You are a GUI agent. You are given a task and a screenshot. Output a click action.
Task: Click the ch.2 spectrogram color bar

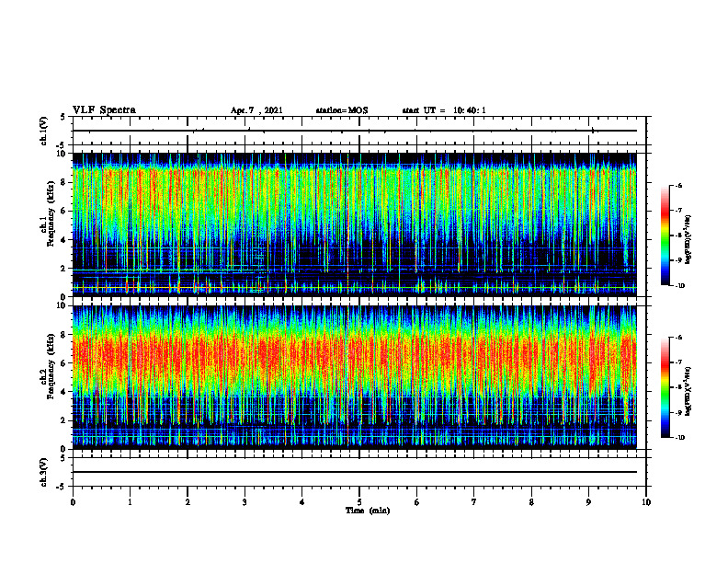tap(665, 387)
